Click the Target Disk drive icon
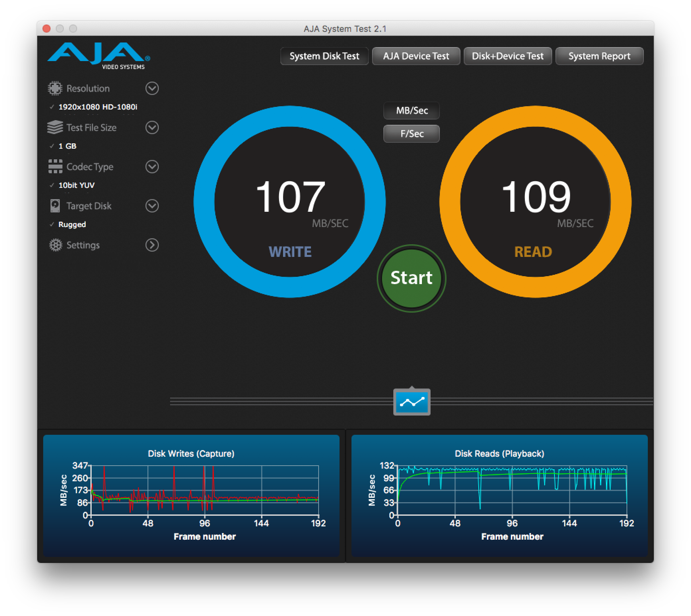The image size is (691, 616). point(55,206)
